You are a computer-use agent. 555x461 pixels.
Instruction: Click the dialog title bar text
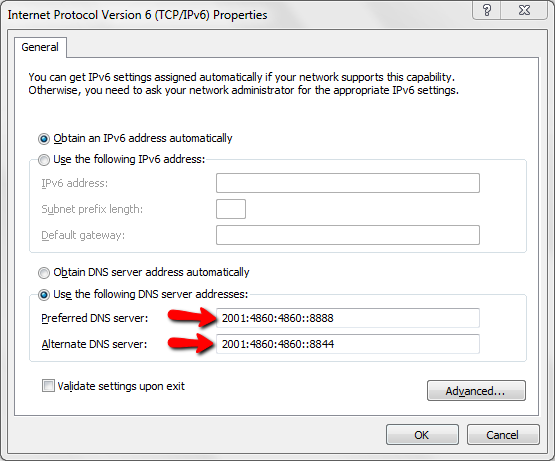[x=137, y=15]
